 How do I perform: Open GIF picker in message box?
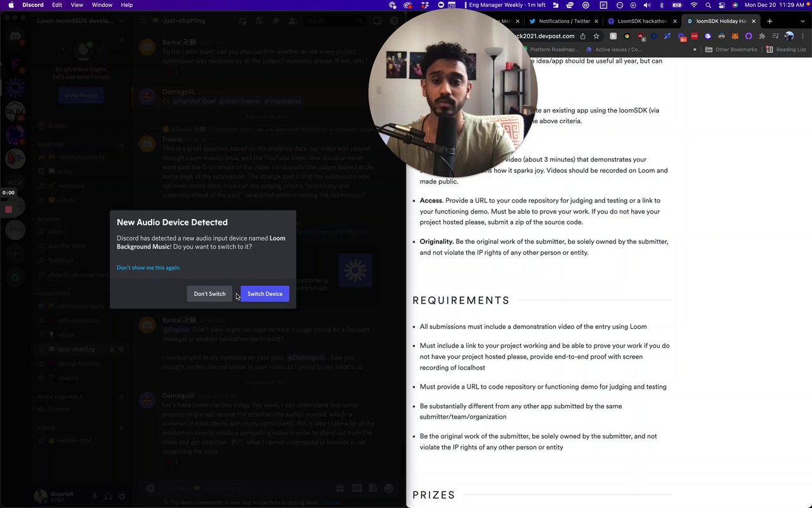tap(357, 488)
